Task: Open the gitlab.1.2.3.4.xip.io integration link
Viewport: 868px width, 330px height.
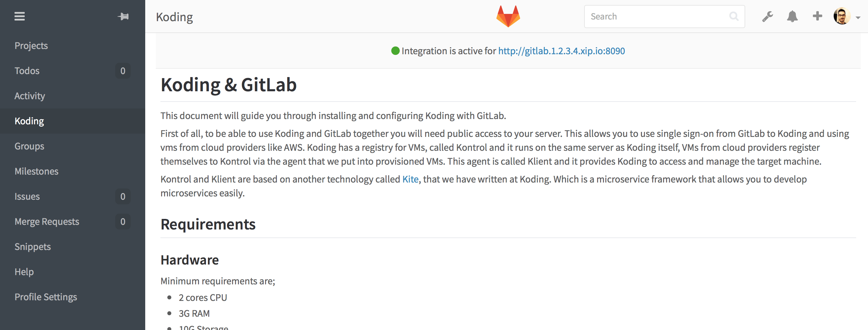Action: [561, 51]
